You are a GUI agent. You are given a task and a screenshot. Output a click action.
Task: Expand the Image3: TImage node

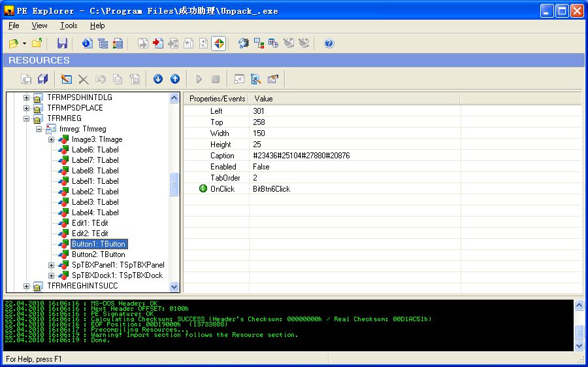coord(51,140)
